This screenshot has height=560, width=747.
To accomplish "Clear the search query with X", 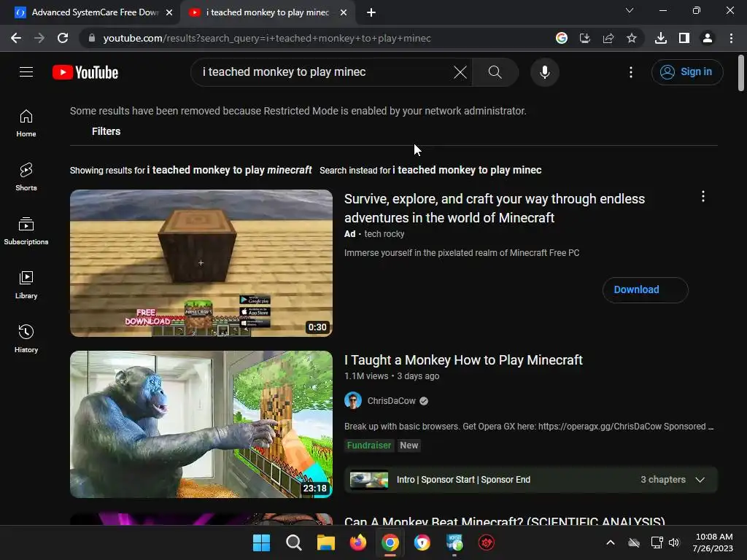I will 460,72.
